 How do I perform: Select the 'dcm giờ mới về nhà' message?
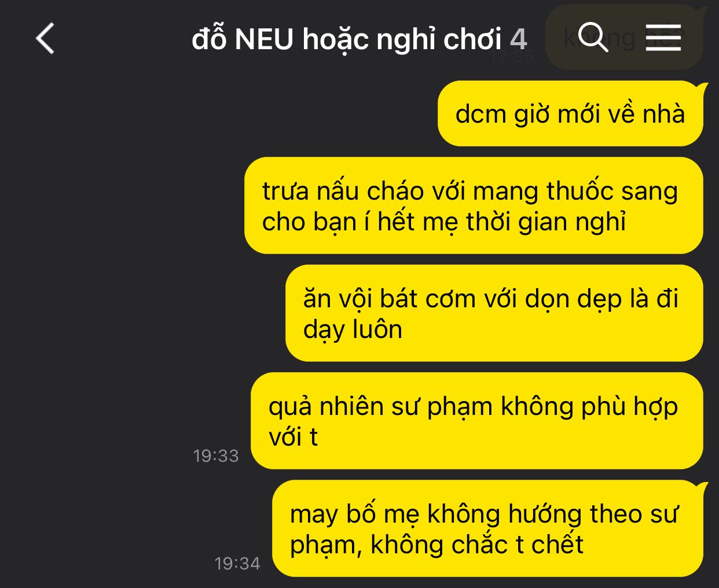point(570,113)
